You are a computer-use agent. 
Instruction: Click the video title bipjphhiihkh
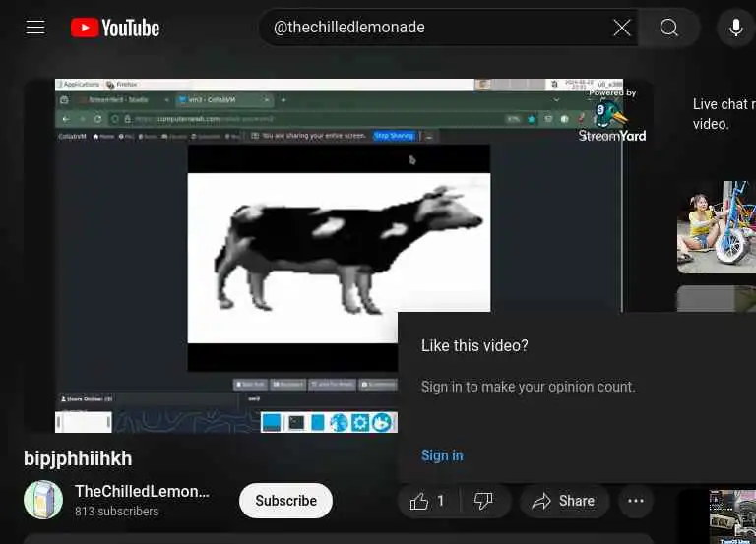[78, 458]
